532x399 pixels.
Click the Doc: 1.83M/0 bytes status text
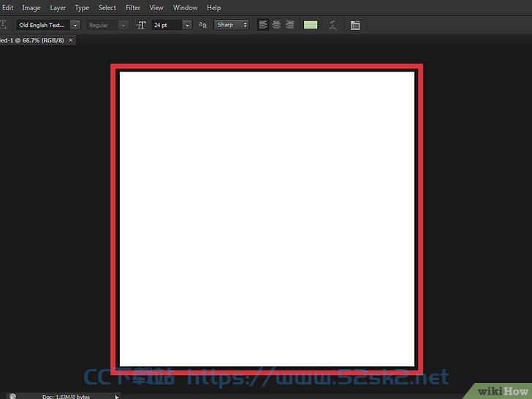(x=66, y=396)
